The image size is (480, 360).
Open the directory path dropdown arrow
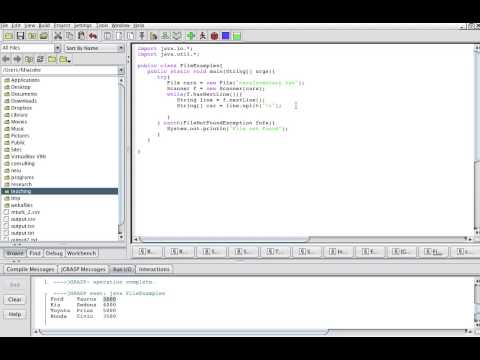121,70
